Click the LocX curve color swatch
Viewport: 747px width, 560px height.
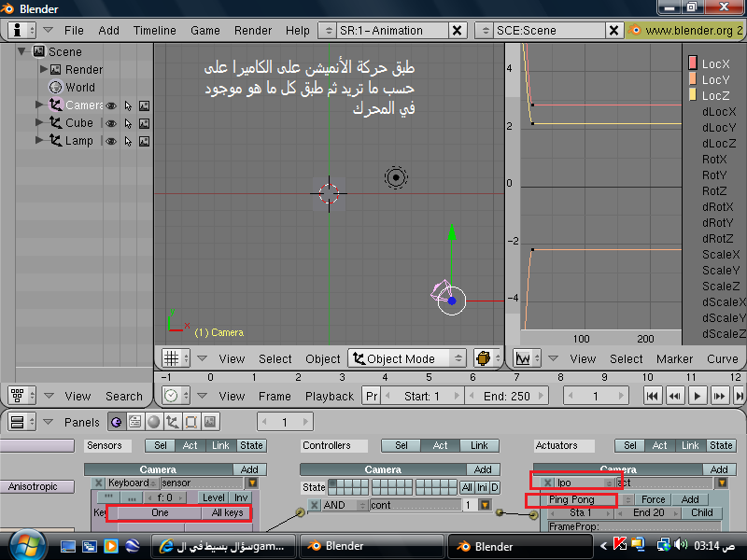(693, 63)
